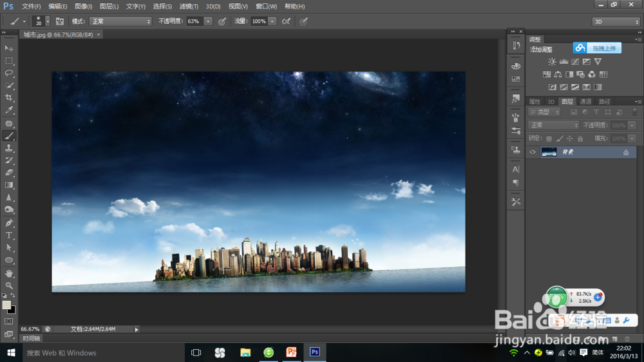Image resolution: width=644 pixels, height=362 pixels.
Task: Open the 窗口(W) menu
Action: (266, 6)
